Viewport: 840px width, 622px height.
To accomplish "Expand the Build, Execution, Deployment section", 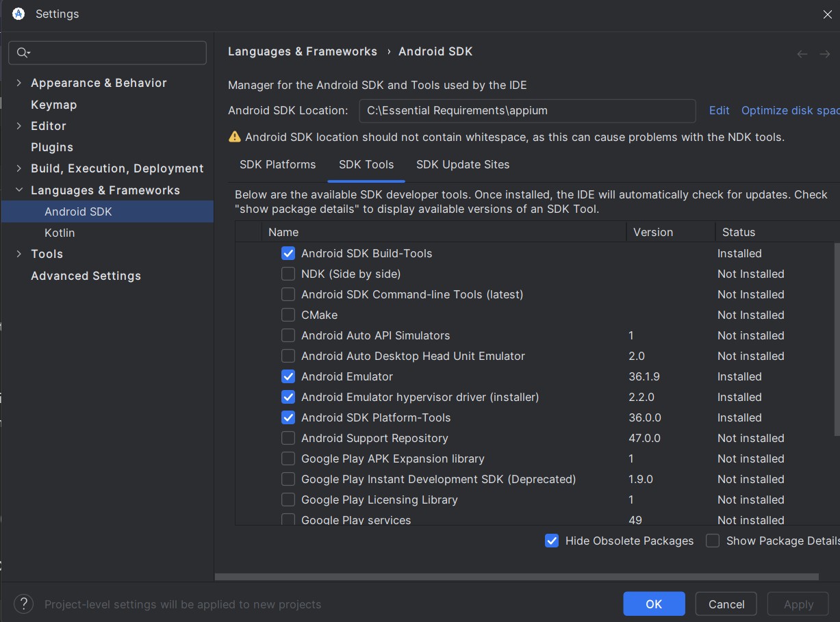I will [18, 168].
